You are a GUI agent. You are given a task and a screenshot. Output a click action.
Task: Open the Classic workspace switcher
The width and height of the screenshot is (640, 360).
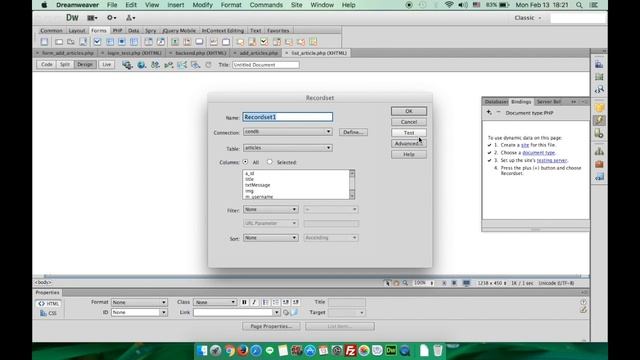pos(528,18)
